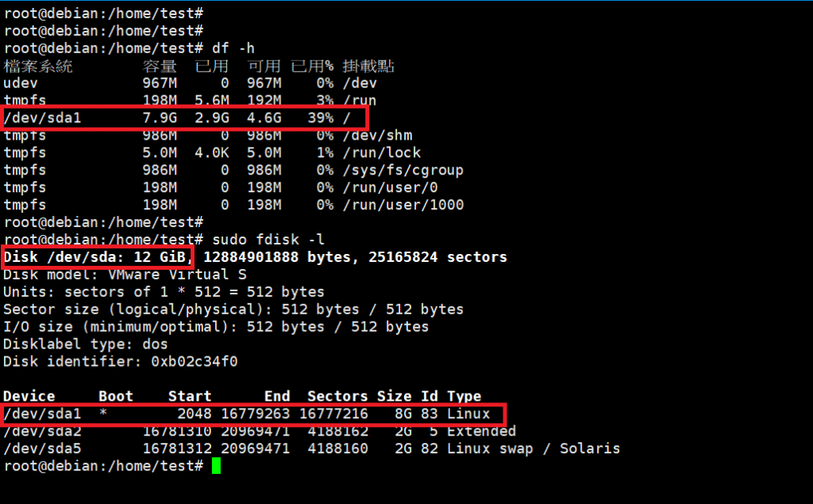Click the '/run/user/0' mount point
This screenshot has width=813, height=504.
coord(390,187)
